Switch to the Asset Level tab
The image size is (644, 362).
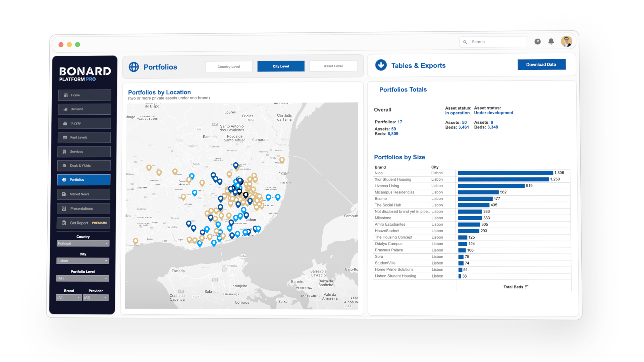(333, 66)
